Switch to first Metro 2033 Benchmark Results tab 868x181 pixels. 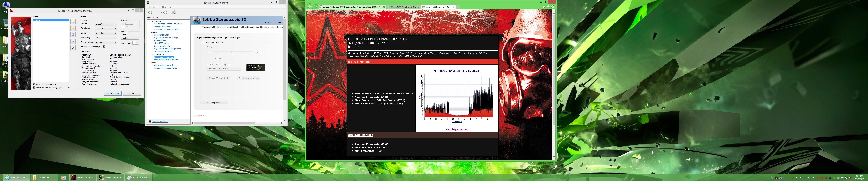click(404, 7)
